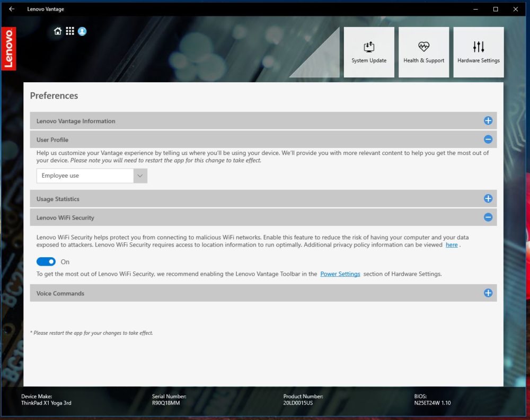Expand Lenovo Vantage Information plus icon

(x=488, y=120)
